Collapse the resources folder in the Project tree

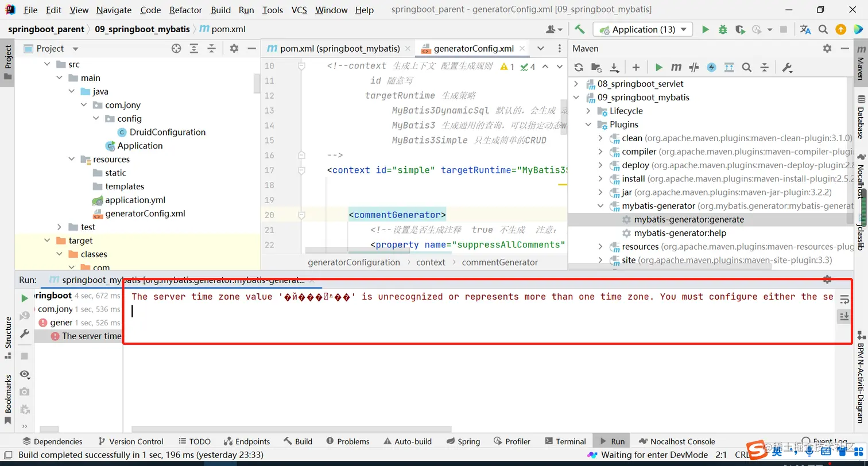coord(71,160)
